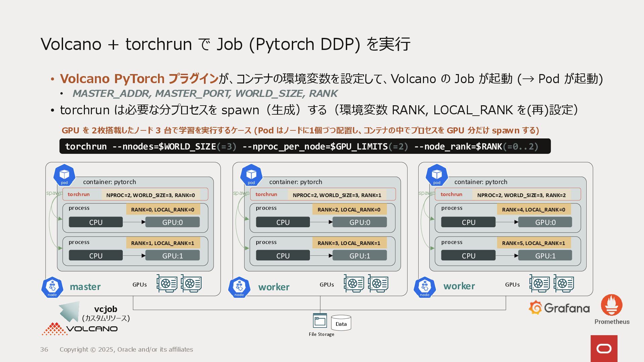Click the Grafana logo
Screen dimensions: 644x362
click(559, 308)
